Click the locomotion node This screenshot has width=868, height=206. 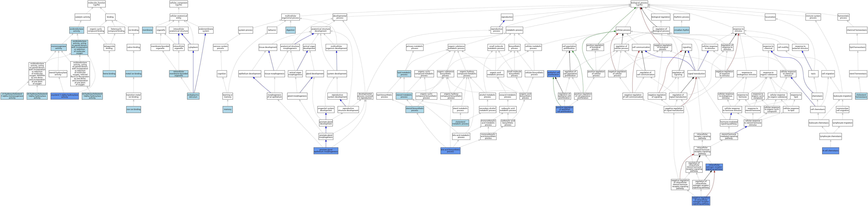[770, 17]
